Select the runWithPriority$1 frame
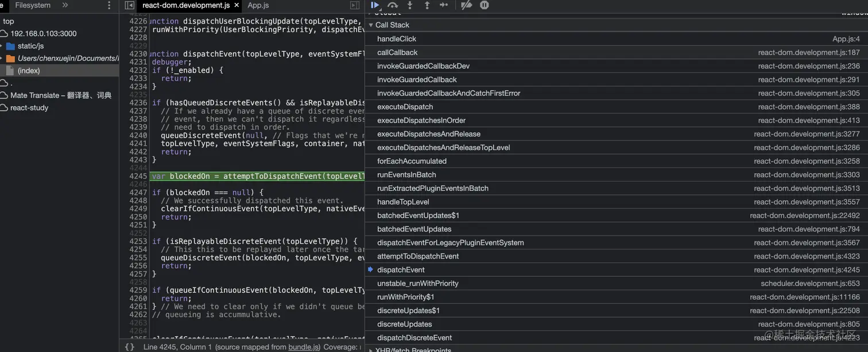 pyautogui.click(x=617, y=297)
